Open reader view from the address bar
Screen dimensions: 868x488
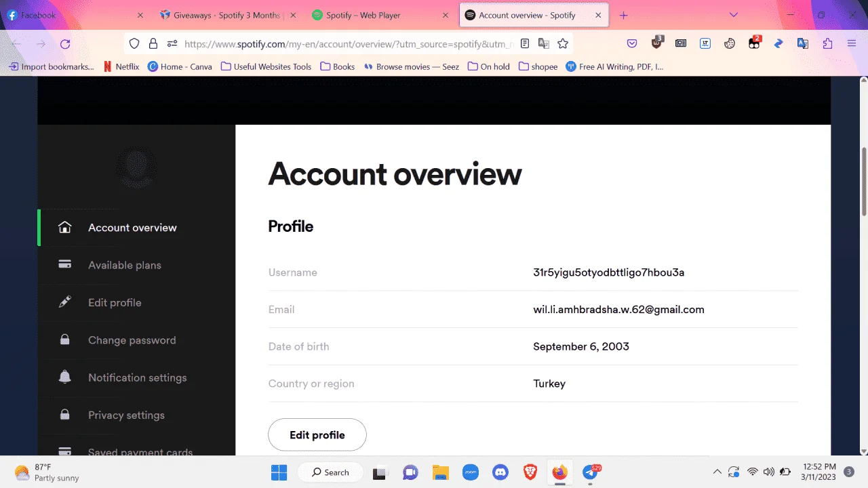(525, 44)
